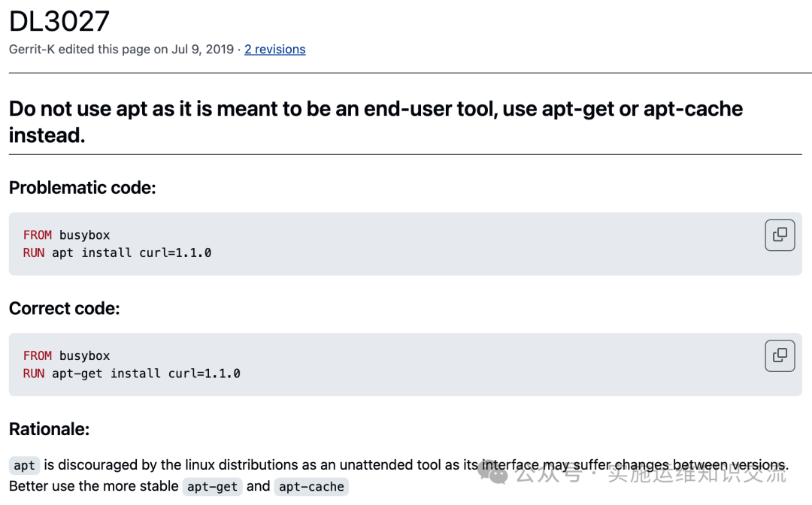Screen dimensions: 812x505
Task: Click the author name Gerrit-K
Action: [x=33, y=50]
